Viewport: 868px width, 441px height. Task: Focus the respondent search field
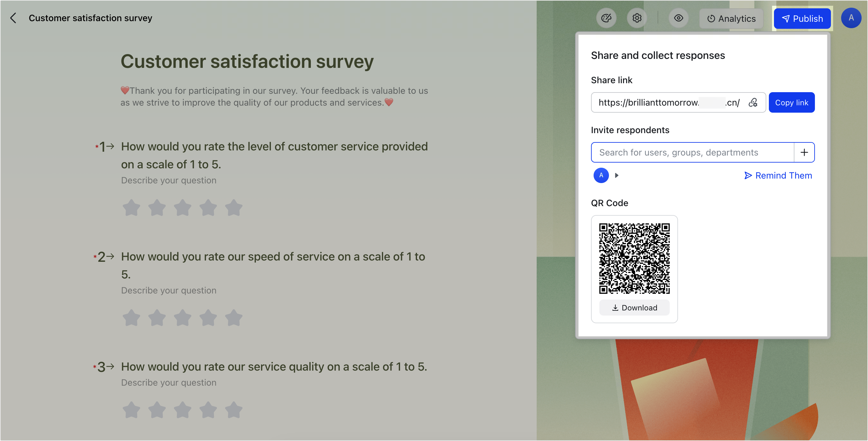pos(692,152)
